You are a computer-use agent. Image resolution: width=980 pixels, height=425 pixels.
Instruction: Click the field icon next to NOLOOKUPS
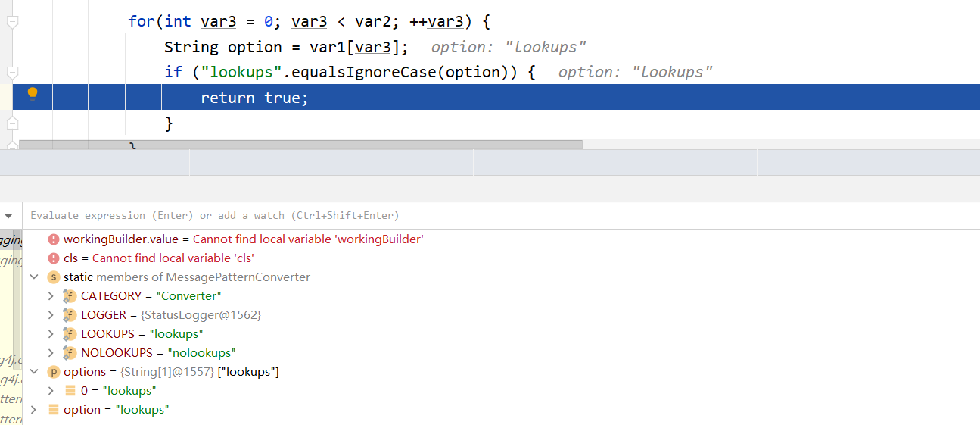70,353
